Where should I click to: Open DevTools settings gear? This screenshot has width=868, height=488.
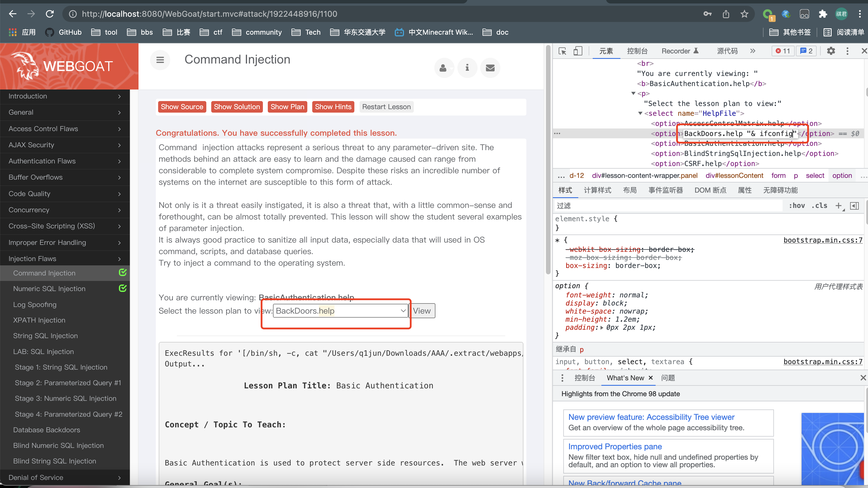coord(831,51)
